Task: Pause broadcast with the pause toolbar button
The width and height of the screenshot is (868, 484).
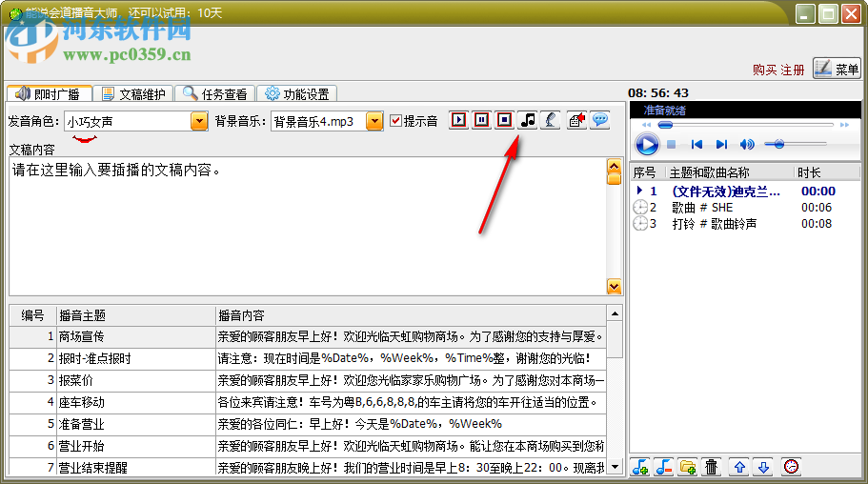Action: click(x=481, y=120)
